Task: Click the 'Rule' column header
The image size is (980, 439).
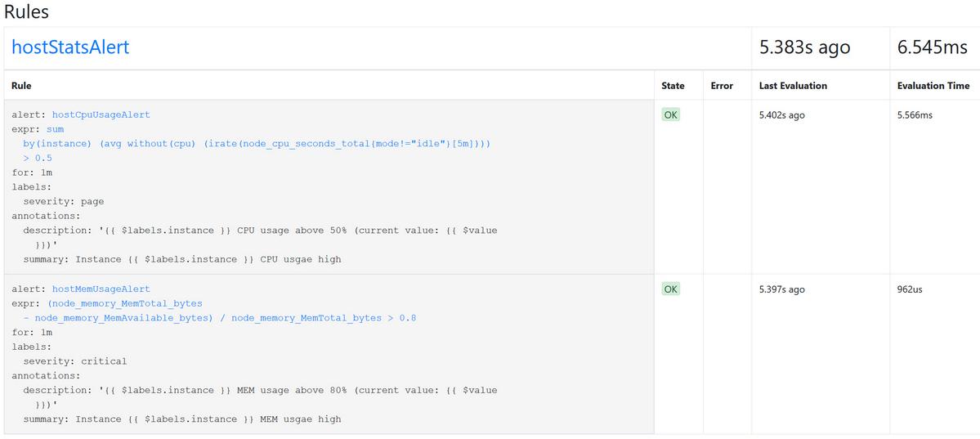Action: click(21, 86)
